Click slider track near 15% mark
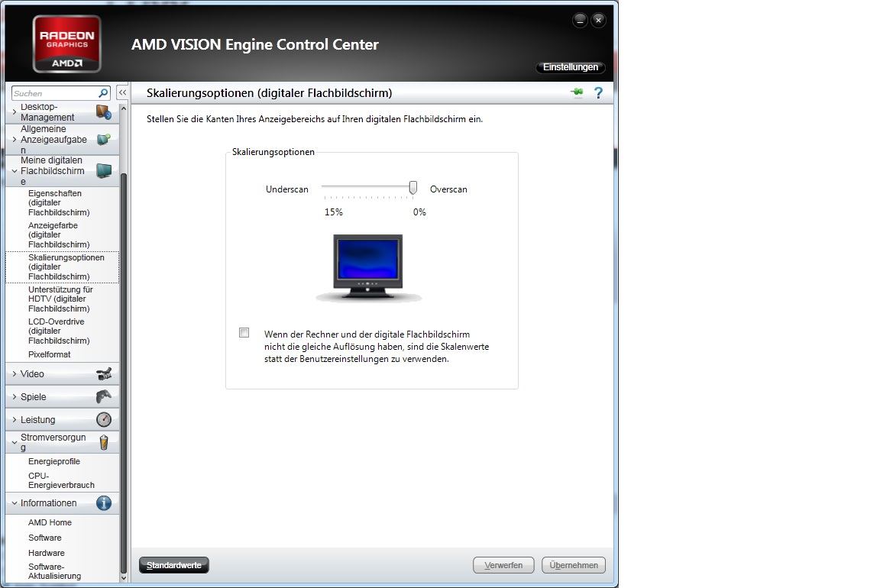880x588 pixels. point(326,187)
